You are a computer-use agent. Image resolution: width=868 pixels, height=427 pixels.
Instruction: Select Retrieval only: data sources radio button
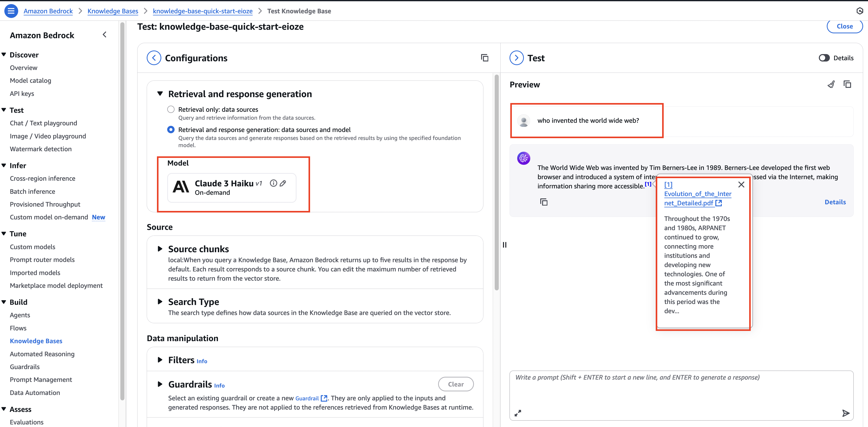pyautogui.click(x=171, y=109)
